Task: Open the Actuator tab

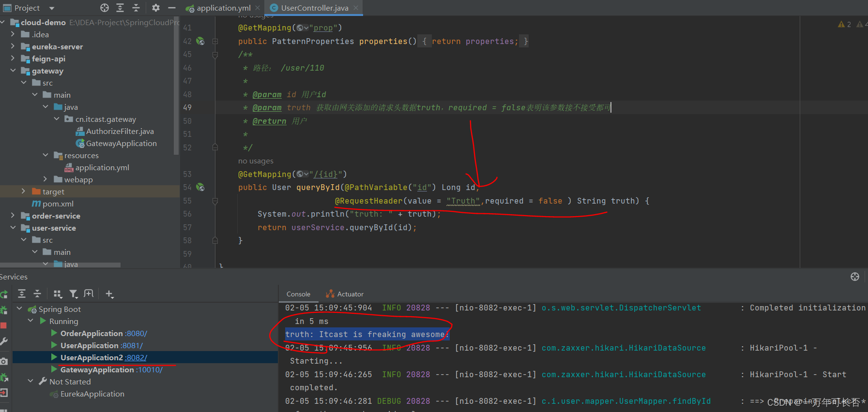Action: [345, 294]
